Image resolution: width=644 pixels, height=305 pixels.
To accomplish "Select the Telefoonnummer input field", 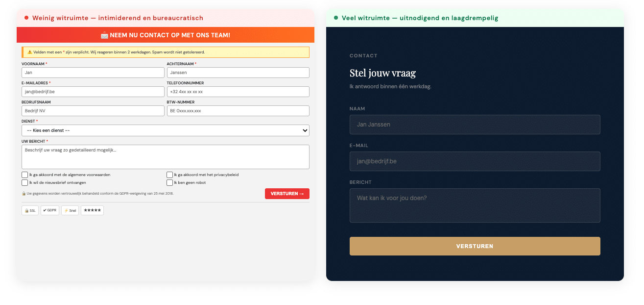I will pyautogui.click(x=238, y=92).
